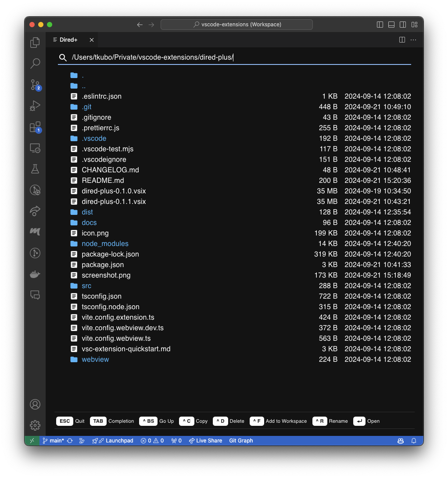The height and width of the screenshot is (478, 448).
Task: Open editor More Actions ellipsis
Action: pos(413,39)
